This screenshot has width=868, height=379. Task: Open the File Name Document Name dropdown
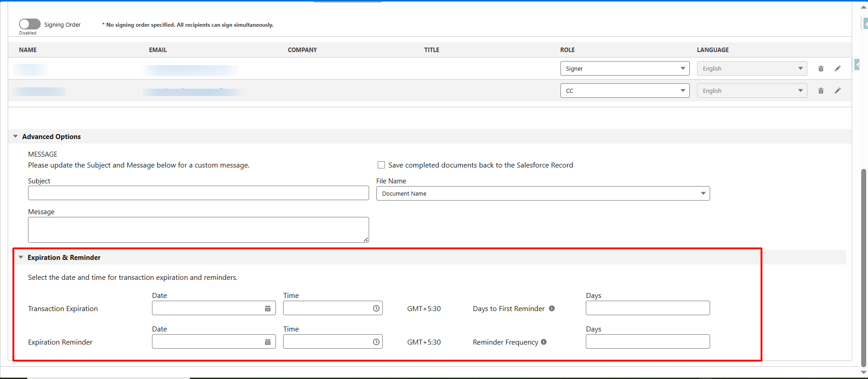pos(543,193)
